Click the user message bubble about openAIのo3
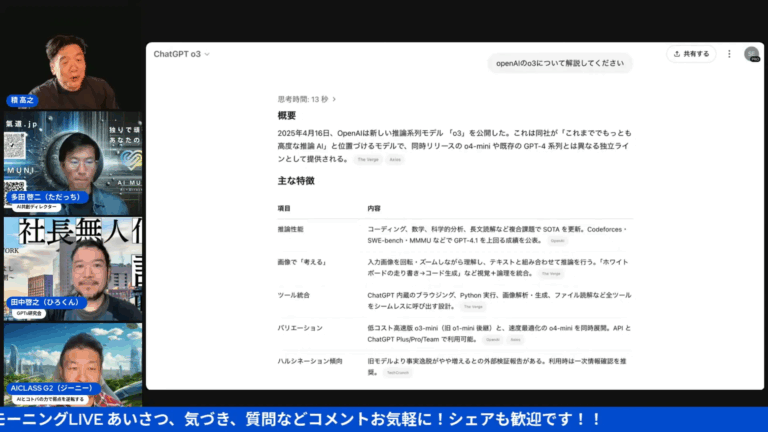The image size is (768, 432). [559, 63]
